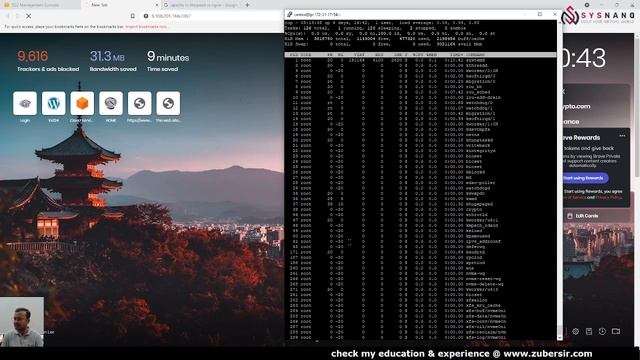Open Brave Rewards card options menu
Screen dimensions: 640x360
pyautogui.click(x=622, y=136)
